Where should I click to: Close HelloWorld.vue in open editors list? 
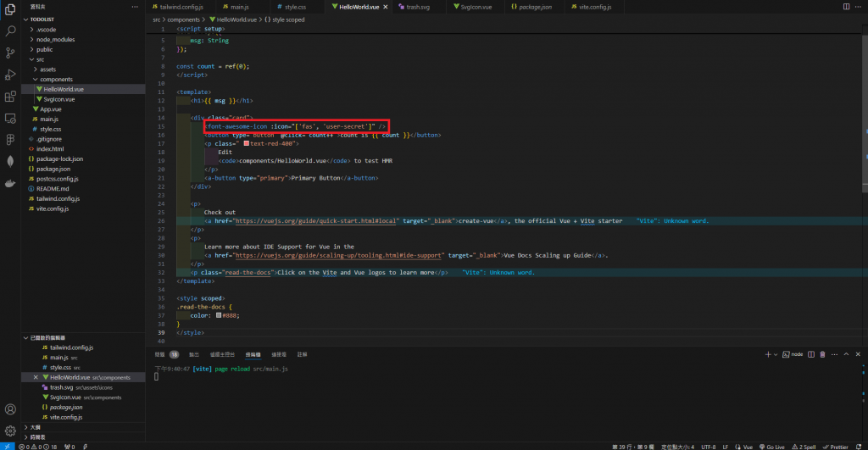tap(36, 377)
